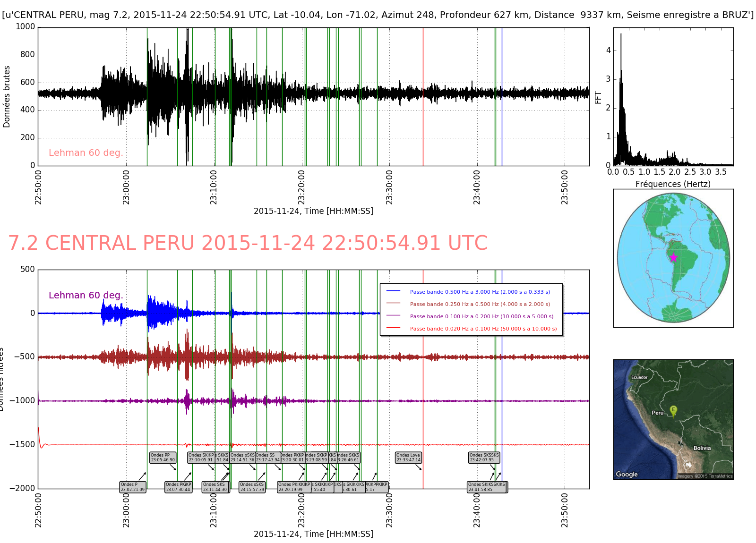Click the pink 'Lehman 60 deg.' text
The height and width of the screenshot is (543, 756).
coord(86,153)
